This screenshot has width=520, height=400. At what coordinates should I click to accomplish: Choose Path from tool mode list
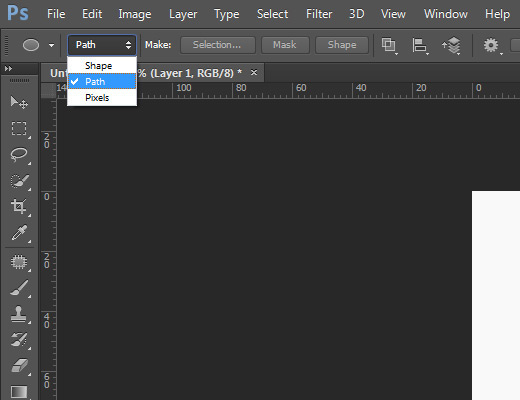tap(102, 82)
